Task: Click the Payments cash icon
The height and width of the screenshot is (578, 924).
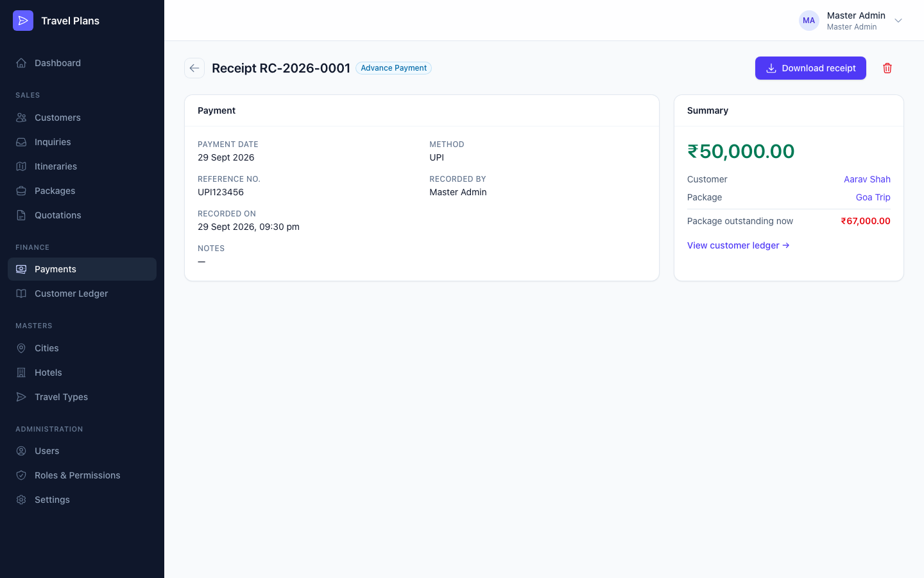Action: pos(21,269)
